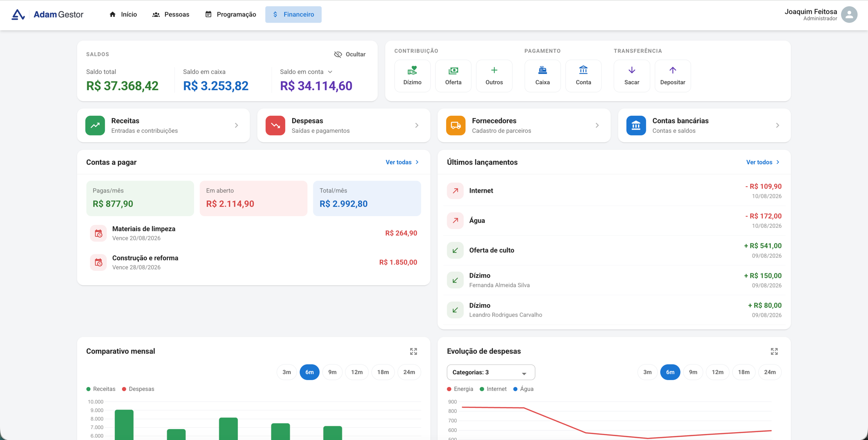The height and width of the screenshot is (440, 868).
Task: Click the calendar icon beside Construção e reforma
Action: pyautogui.click(x=99, y=263)
